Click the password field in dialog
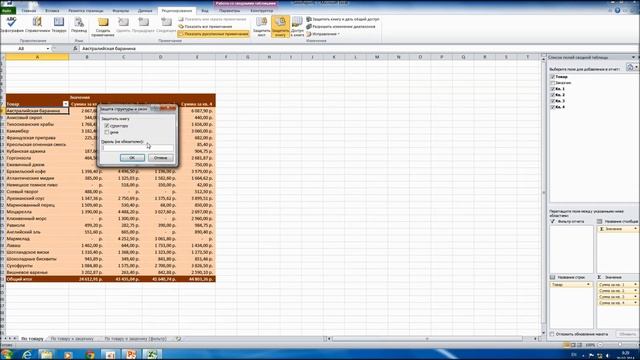 138,148
